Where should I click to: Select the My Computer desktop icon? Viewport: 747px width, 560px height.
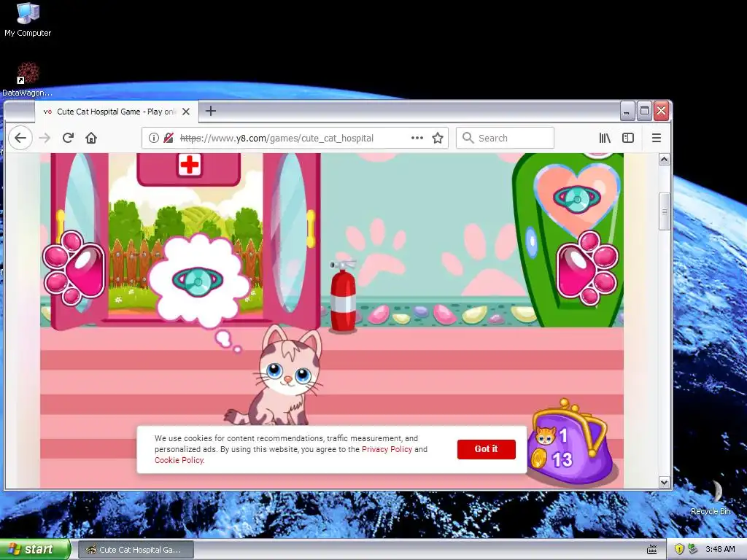28,20
